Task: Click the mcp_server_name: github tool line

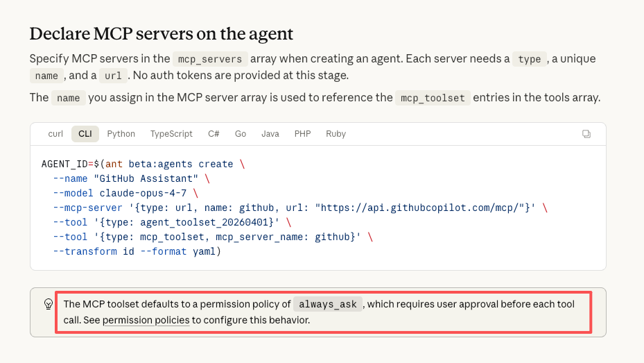Action: coord(213,237)
